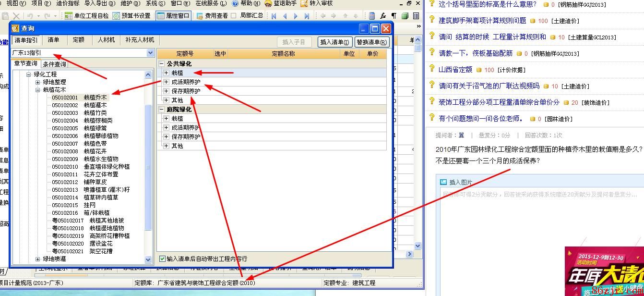Switch to the 人材机 tab

point(106,40)
